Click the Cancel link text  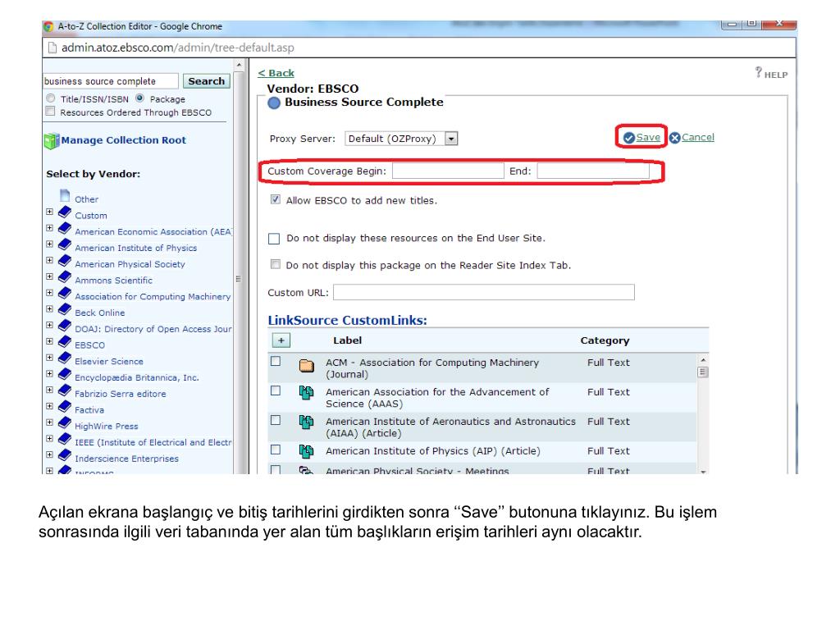[698, 137]
